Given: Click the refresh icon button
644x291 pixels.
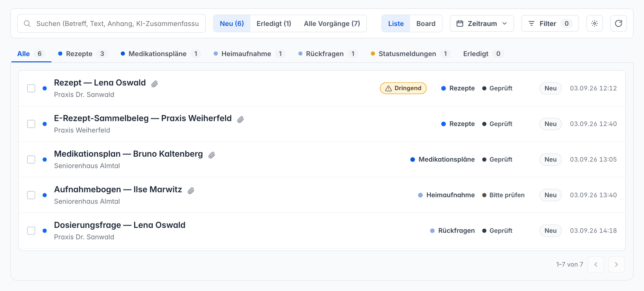Looking at the screenshot, I should coord(618,24).
